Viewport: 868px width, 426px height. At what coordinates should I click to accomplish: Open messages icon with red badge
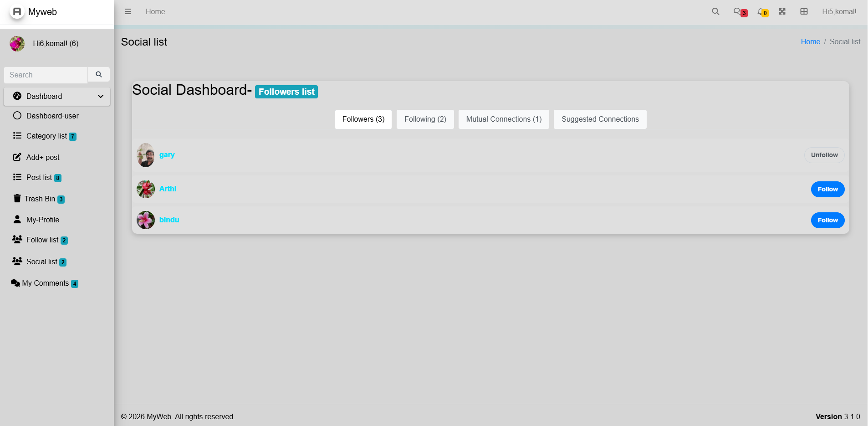coord(740,12)
